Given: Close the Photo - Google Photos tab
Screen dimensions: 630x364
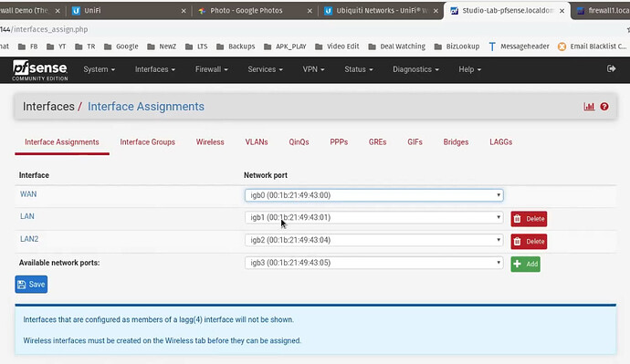Looking at the screenshot, I should [310, 11].
